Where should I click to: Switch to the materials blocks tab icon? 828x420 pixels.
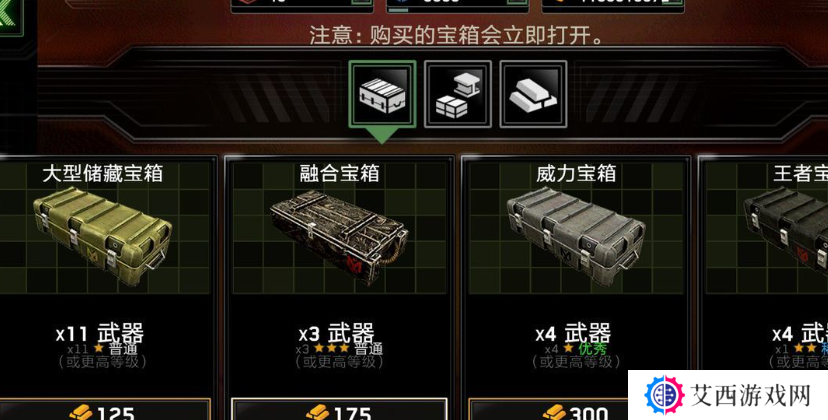(x=458, y=94)
